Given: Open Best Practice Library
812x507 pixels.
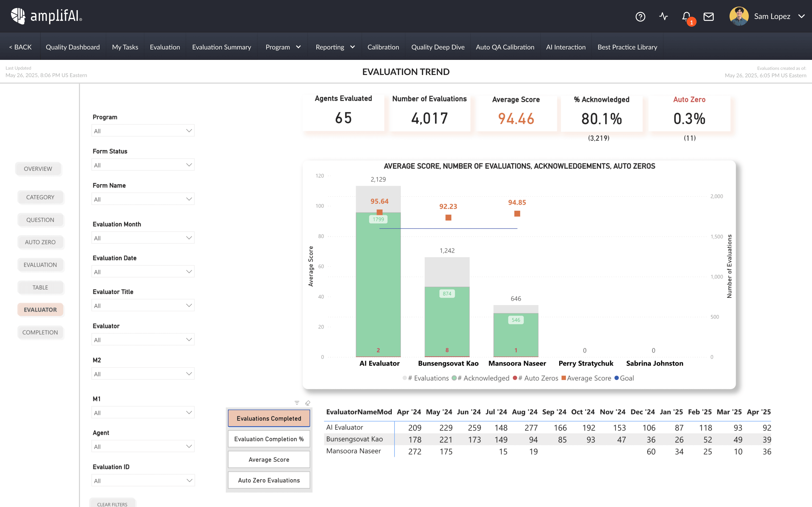Looking at the screenshot, I should [627, 47].
